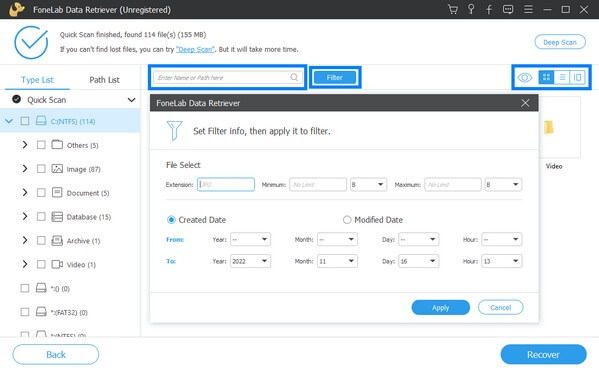The image size is (599, 376).
Task: Click the Image category icon
Action: pyautogui.click(x=57, y=169)
